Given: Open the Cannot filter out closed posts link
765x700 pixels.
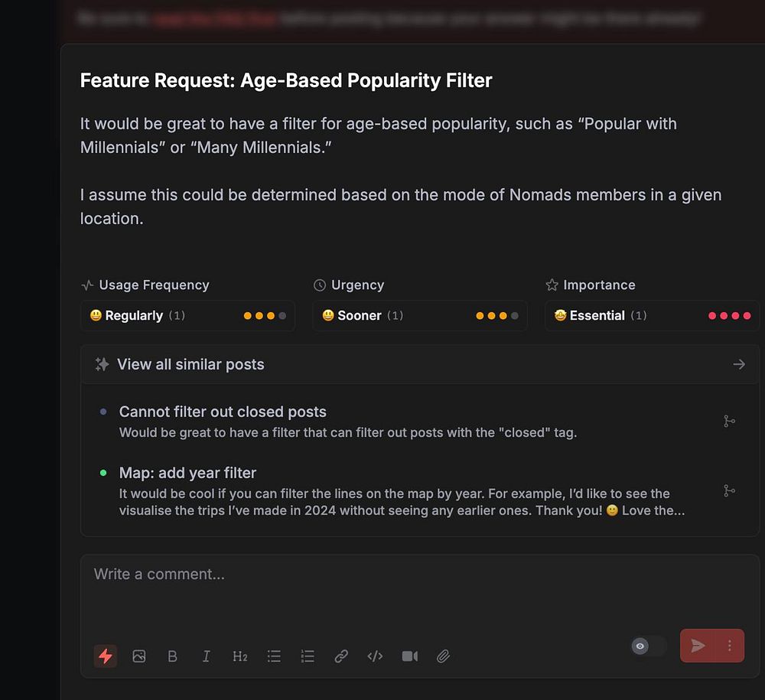Looking at the screenshot, I should (223, 412).
